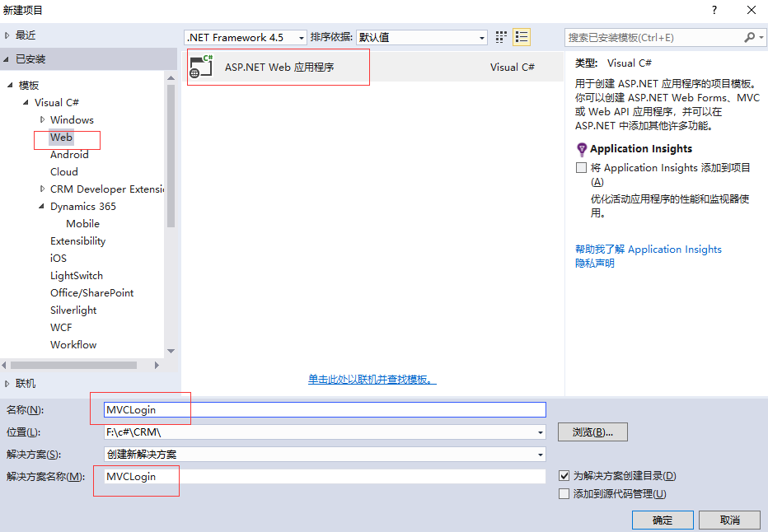The width and height of the screenshot is (768, 532).
Task: Select the Workflow category
Action: (73, 344)
